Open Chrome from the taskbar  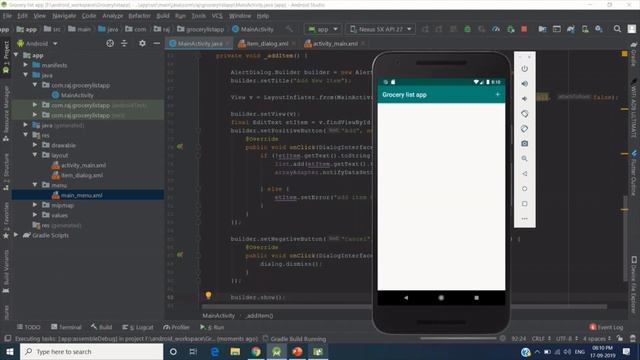256,351
